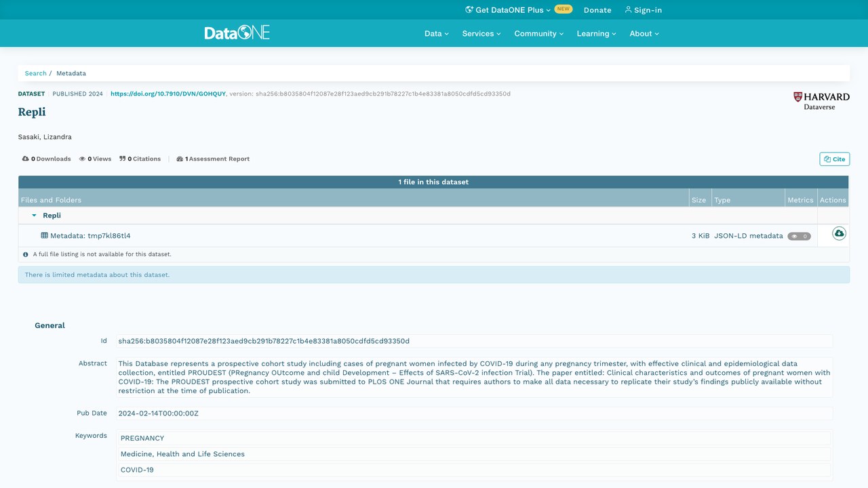868x488 pixels.
Task: Click the 0 Downloads metric
Action: [x=46, y=159]
